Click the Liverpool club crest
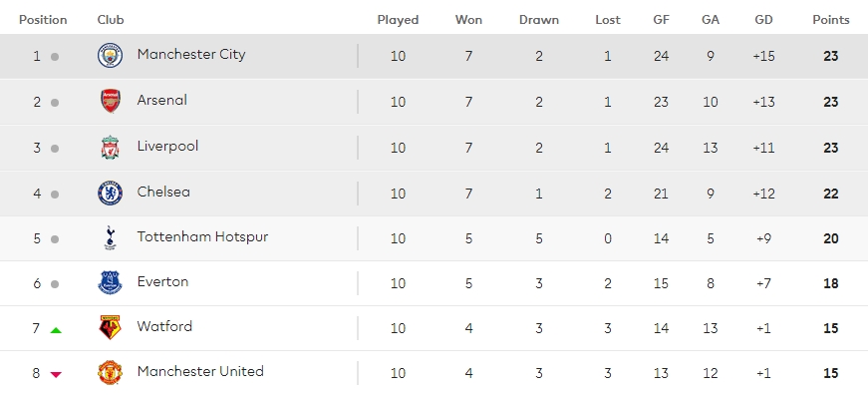 click(x=111, y=148)
